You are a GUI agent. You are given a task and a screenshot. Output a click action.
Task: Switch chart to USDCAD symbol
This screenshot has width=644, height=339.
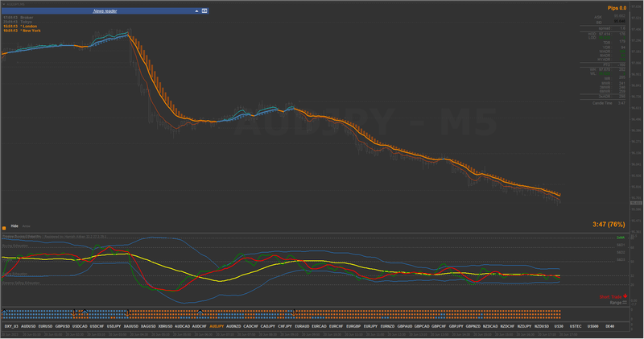point(80,326)
